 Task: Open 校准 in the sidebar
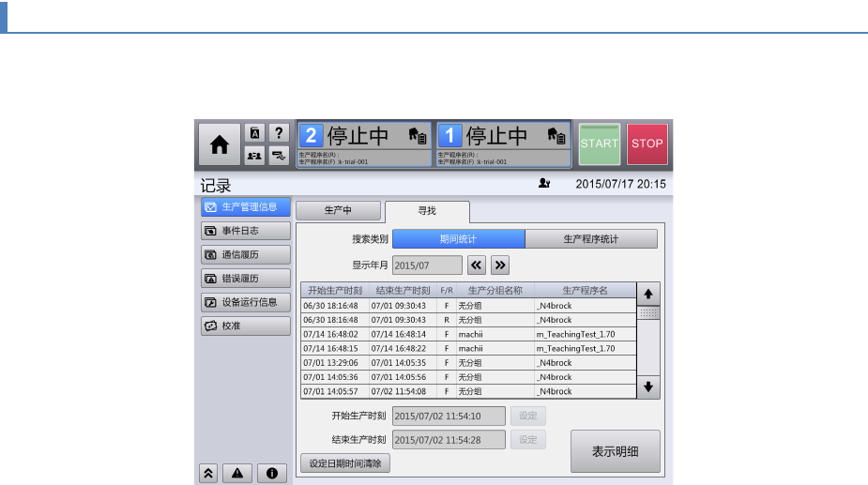click(246, 326)
